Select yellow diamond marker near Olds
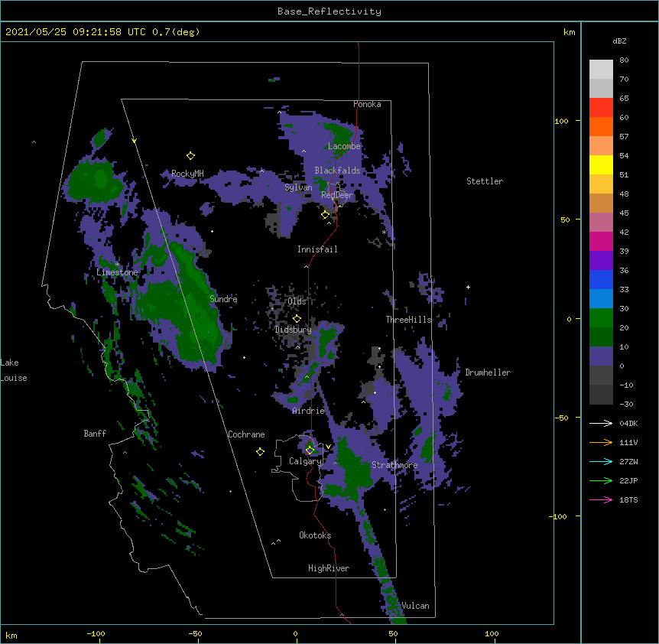The height and width of the screenshot is (644, 659). 297,318
